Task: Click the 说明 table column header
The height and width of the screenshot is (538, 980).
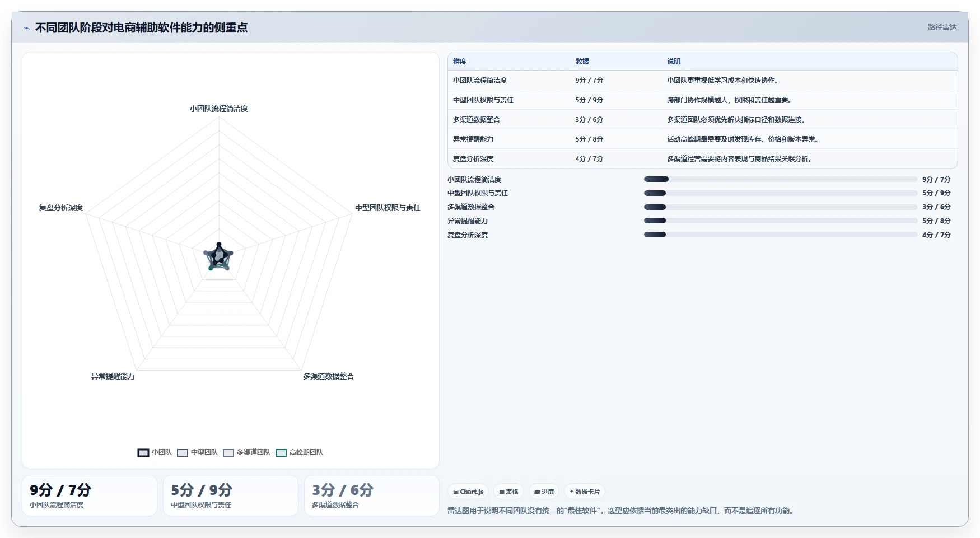Action: click(x=674, y=62)
